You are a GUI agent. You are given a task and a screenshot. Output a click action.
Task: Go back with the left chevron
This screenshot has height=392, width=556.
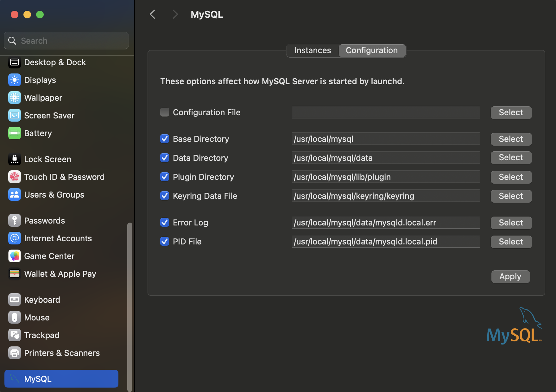tap(153, 14)
